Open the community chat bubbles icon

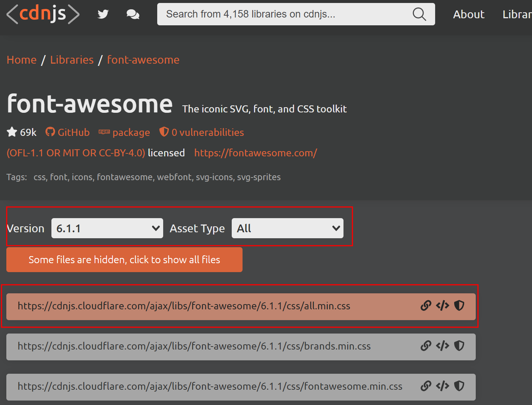tap(133, 14)
